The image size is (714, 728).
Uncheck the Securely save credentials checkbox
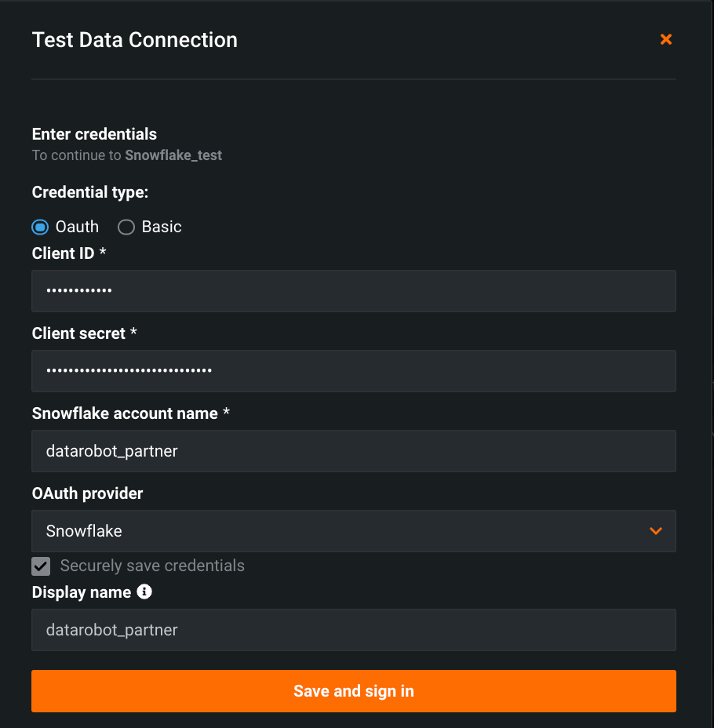pos(41,566)
